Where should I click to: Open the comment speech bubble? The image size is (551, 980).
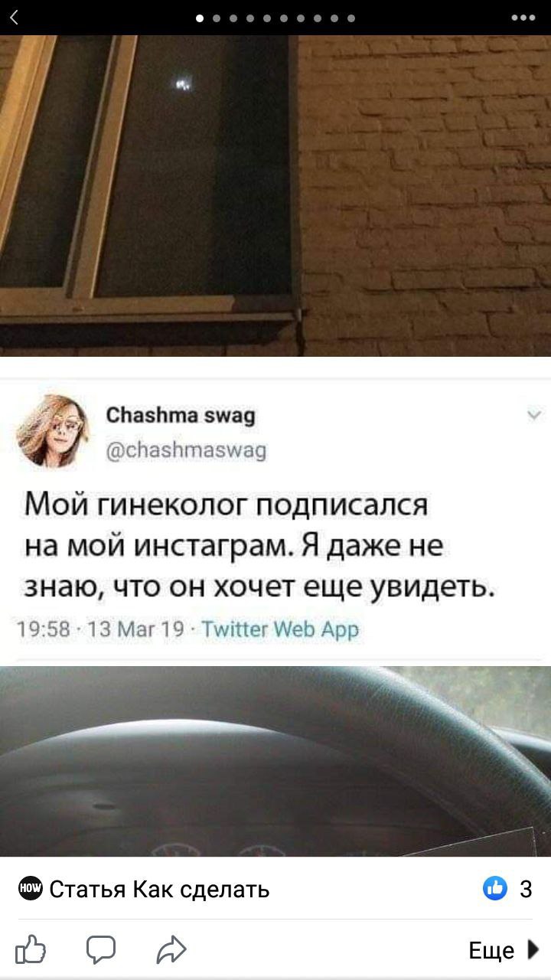[x=100, y=950]
